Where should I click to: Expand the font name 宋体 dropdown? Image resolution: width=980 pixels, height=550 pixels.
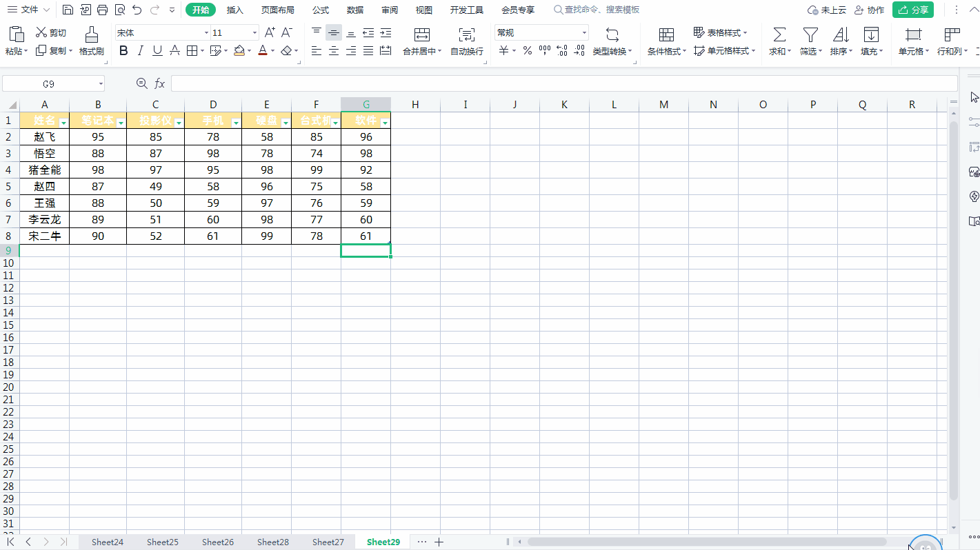click(x=206, y=33)
